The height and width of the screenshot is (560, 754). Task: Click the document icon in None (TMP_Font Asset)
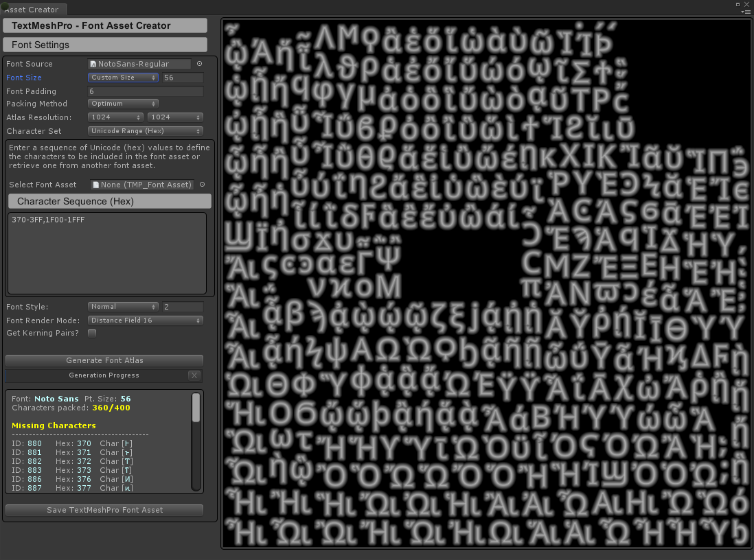point(95,184)
